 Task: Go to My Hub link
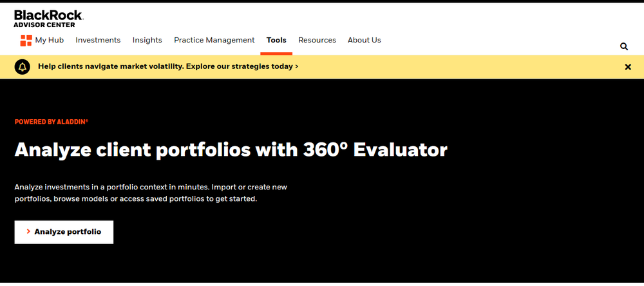click(x=50, y=41)
